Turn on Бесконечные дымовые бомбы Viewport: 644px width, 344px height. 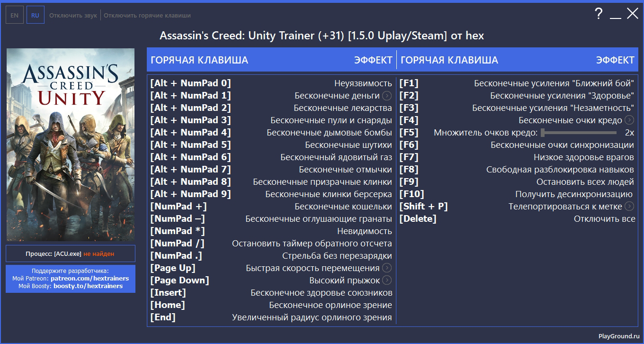pyautogui.click(x=329, y=133)
